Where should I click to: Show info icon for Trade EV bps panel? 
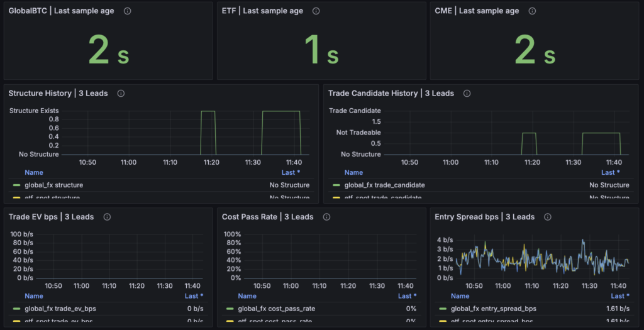(107, 217)
